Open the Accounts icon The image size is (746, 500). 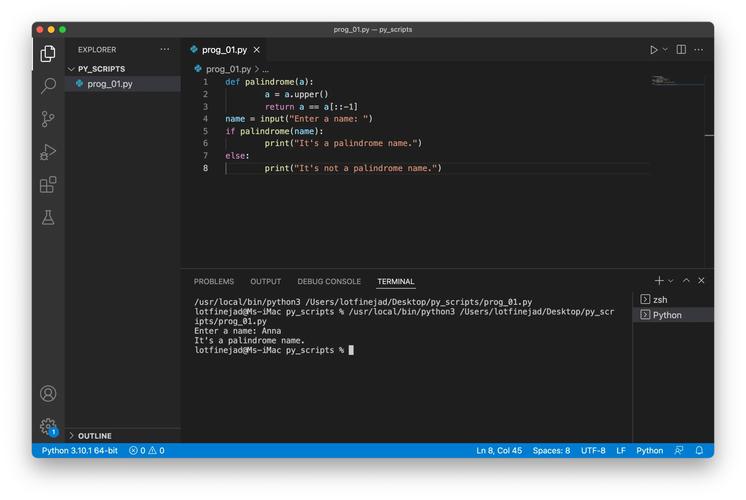click(x=48, y=393)
